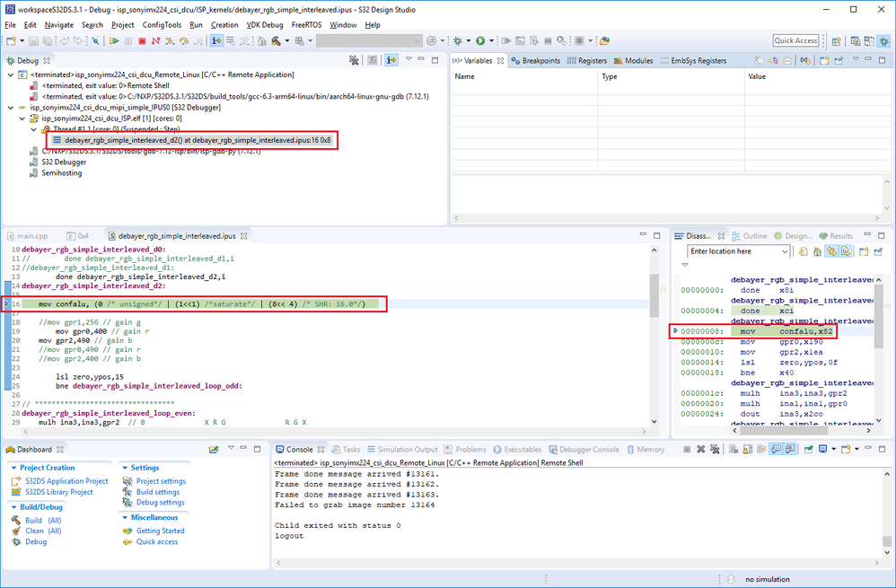The image size is (896, 588).
Task: Toggle Show Source in Disassembly toolbar
Action: (x=845, y=251)
